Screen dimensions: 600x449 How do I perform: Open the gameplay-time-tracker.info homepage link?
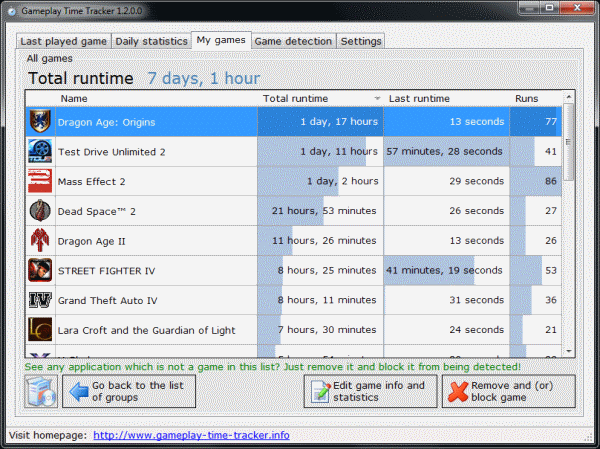click(191, 436)
